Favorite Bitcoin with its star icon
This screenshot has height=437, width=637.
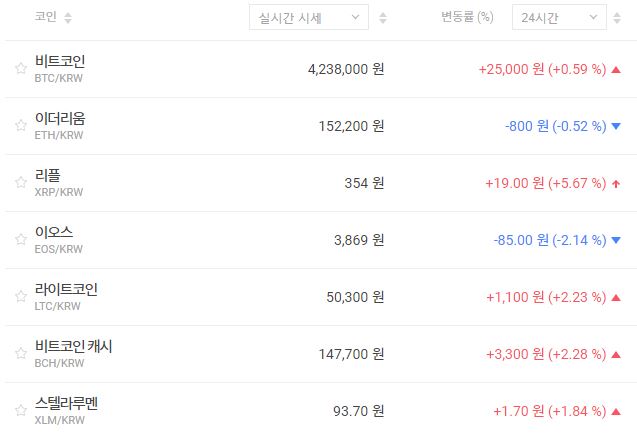(20, 69)
